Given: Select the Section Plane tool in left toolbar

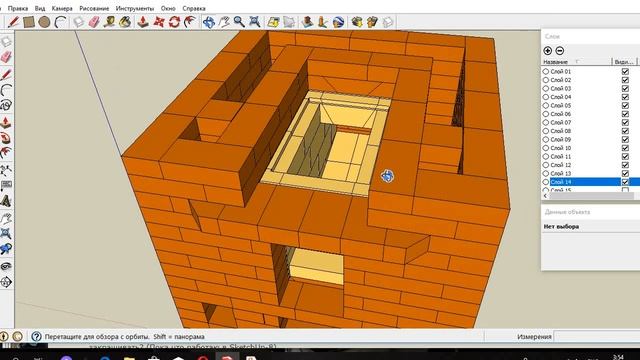Looking at the screenshot, I should coord(6,282).
